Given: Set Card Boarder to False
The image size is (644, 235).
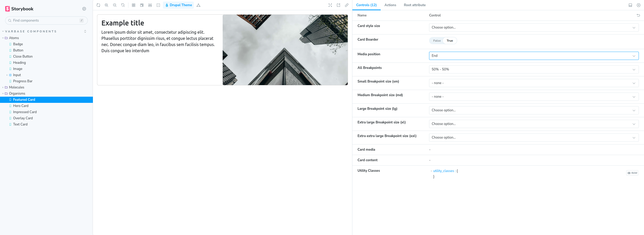Looking at the screenshot, I should point(437,41).
